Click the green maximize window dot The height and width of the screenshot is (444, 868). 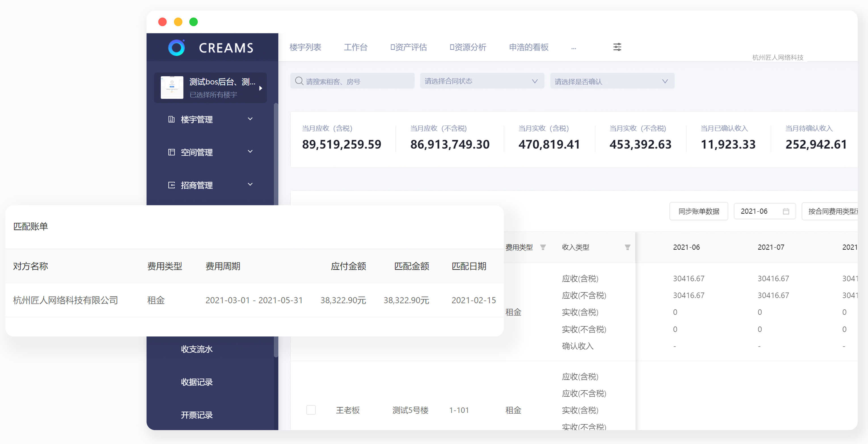coord(193,22)
